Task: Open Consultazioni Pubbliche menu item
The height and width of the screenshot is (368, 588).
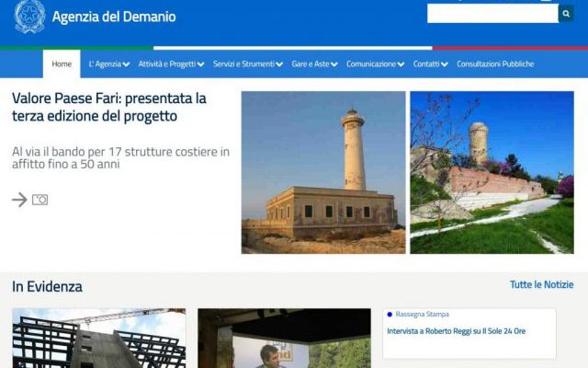Action: [495, 63]
